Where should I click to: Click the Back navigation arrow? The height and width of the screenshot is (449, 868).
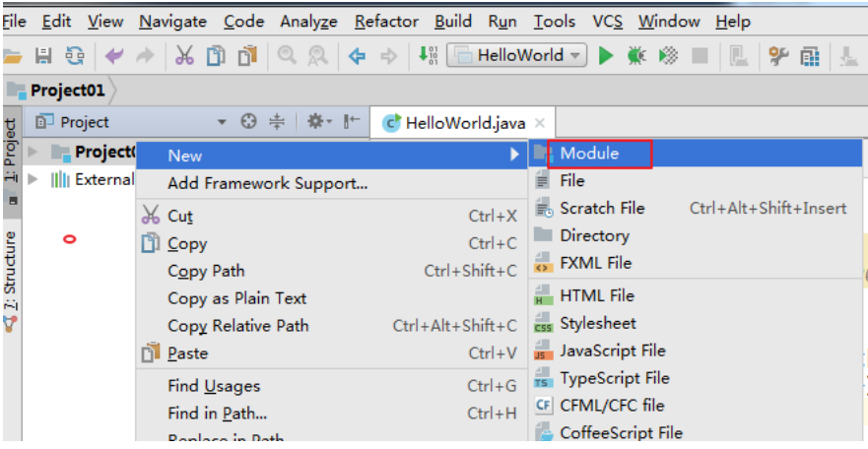[357, 56]
